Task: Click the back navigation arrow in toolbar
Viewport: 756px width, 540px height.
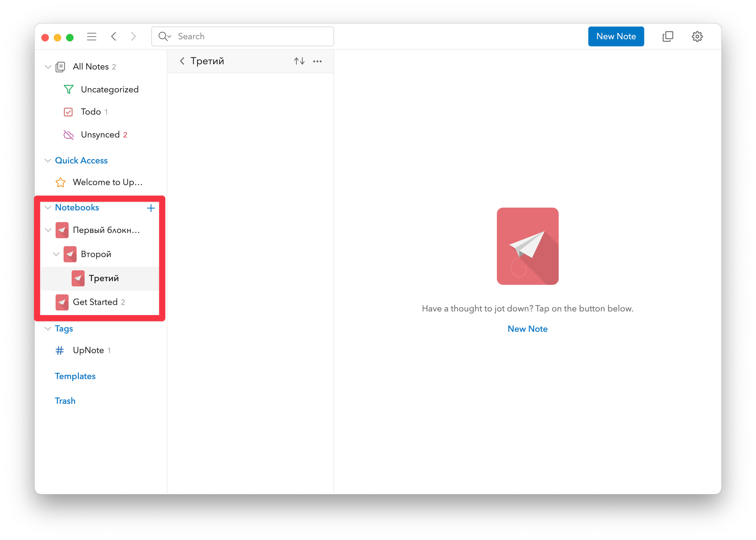Action: point(114,37)
